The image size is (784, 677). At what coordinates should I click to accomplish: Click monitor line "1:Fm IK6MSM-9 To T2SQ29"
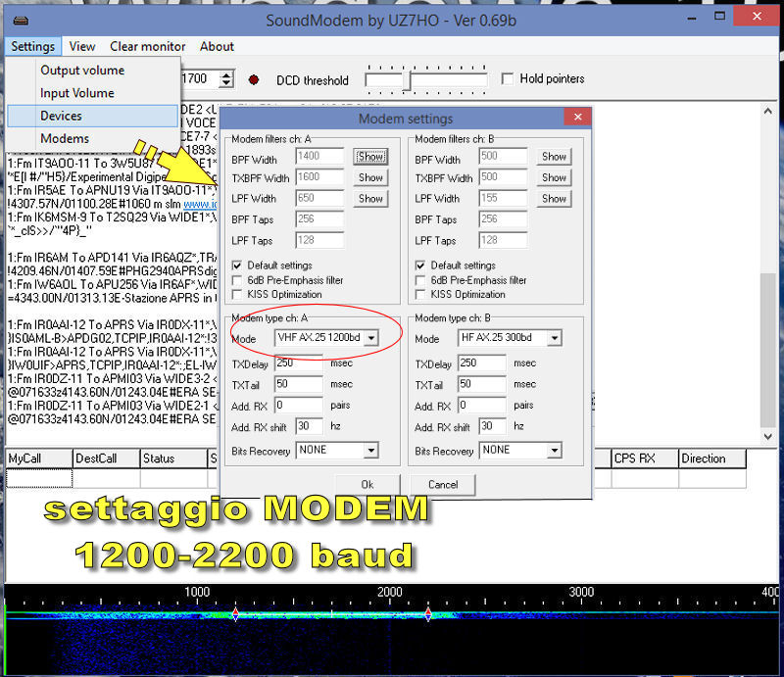(x=113, y=218)
